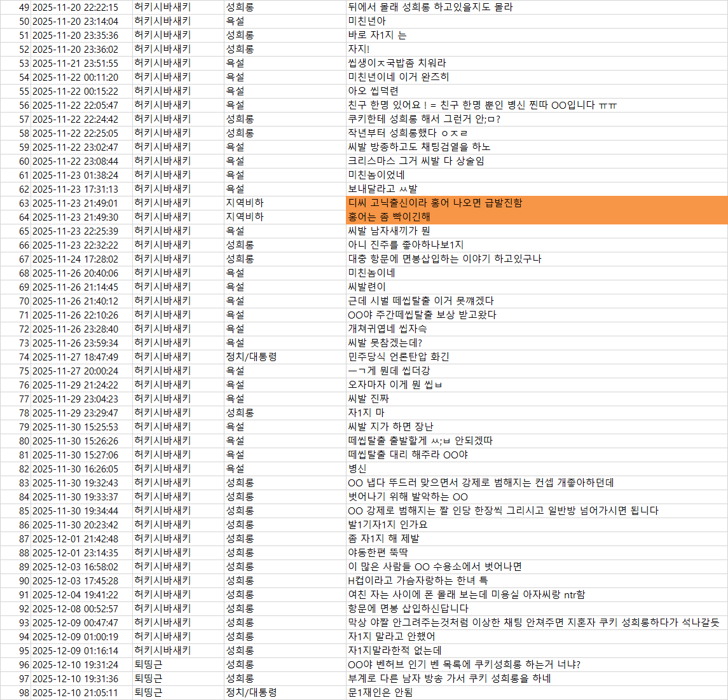Select row number 83
The height and width of the screenshot is (700, 728).
coord(16,483)
